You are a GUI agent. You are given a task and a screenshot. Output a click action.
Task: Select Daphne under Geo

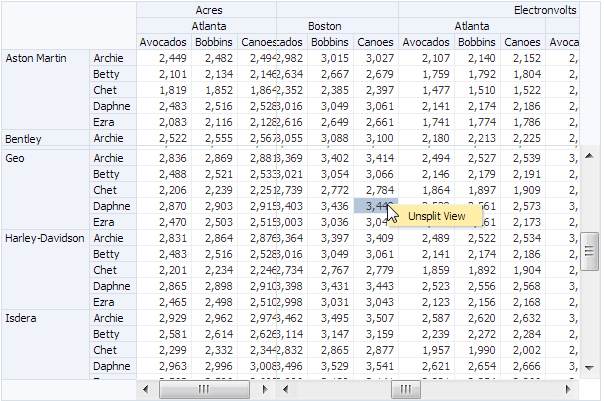pos(113,206)
